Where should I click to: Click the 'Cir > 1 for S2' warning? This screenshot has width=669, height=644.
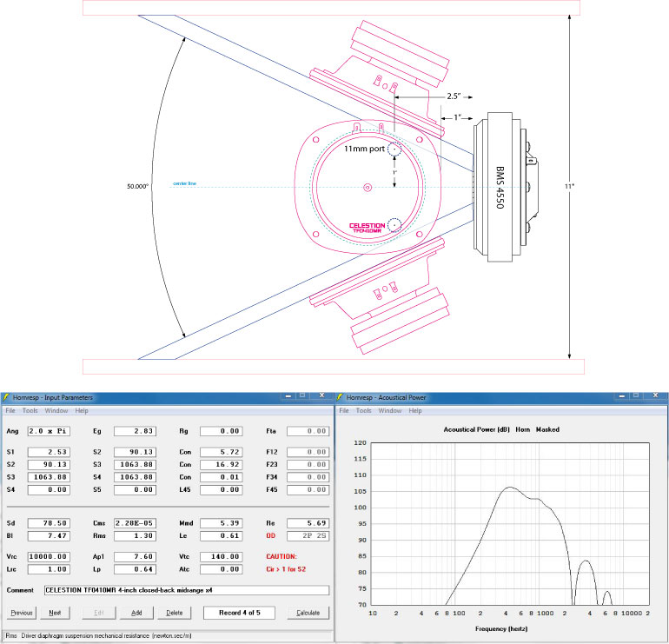(x=286, y=569)
